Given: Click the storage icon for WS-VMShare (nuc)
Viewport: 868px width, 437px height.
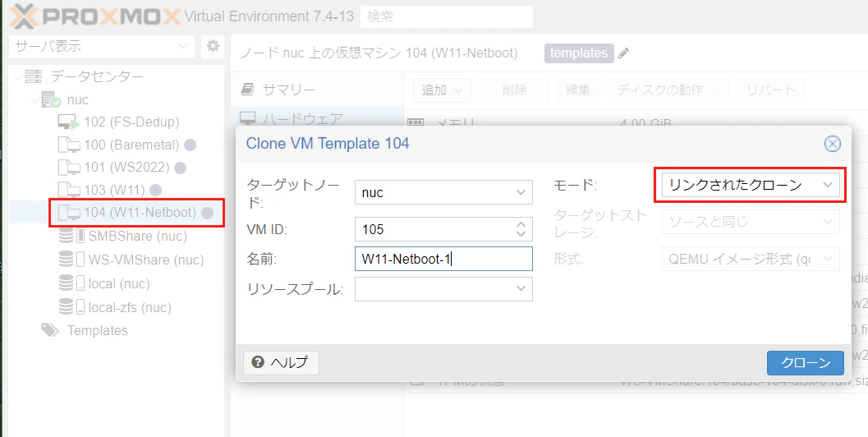Looking at the screenshot, I should [72, 260].
